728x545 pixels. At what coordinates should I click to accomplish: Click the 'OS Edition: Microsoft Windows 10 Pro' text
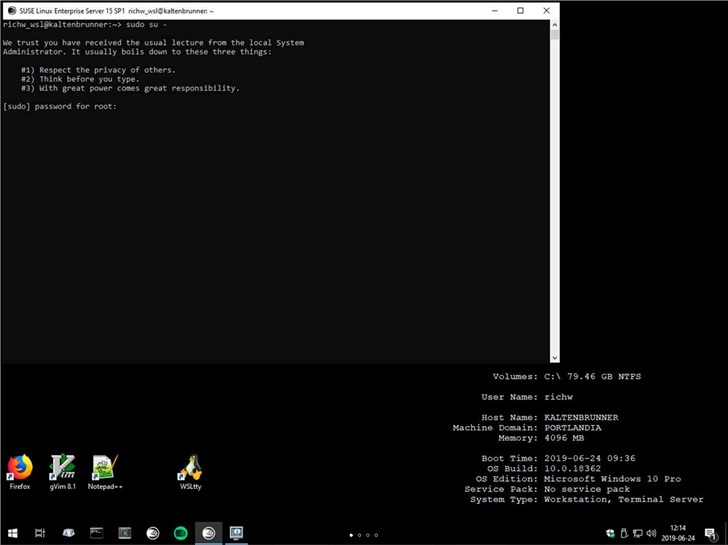click(578, 479)
